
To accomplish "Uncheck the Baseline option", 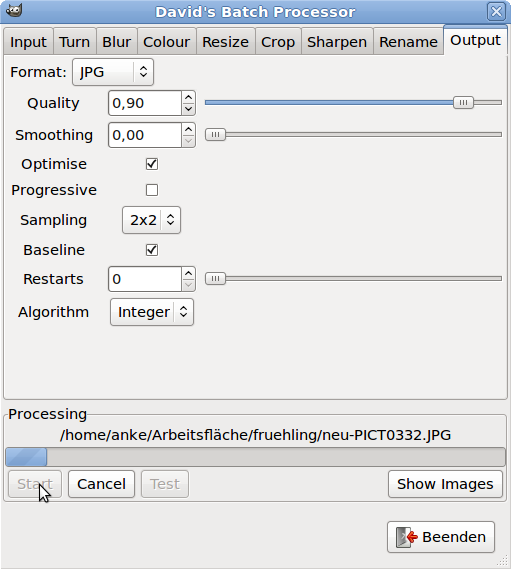I will (x=152, y=250).
